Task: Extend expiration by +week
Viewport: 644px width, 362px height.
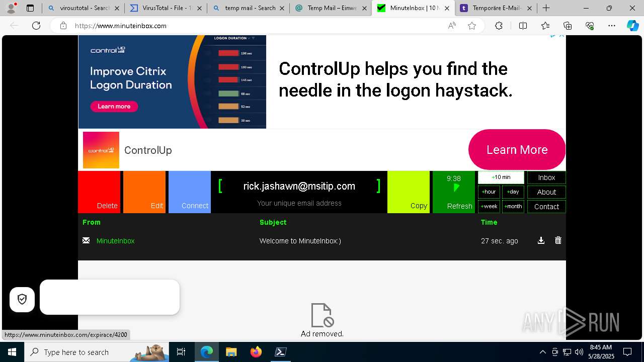Action: pos(489,207)
